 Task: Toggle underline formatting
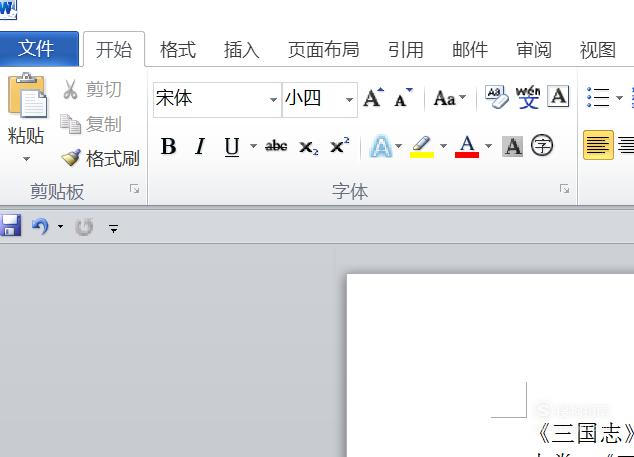click(232, 147)
